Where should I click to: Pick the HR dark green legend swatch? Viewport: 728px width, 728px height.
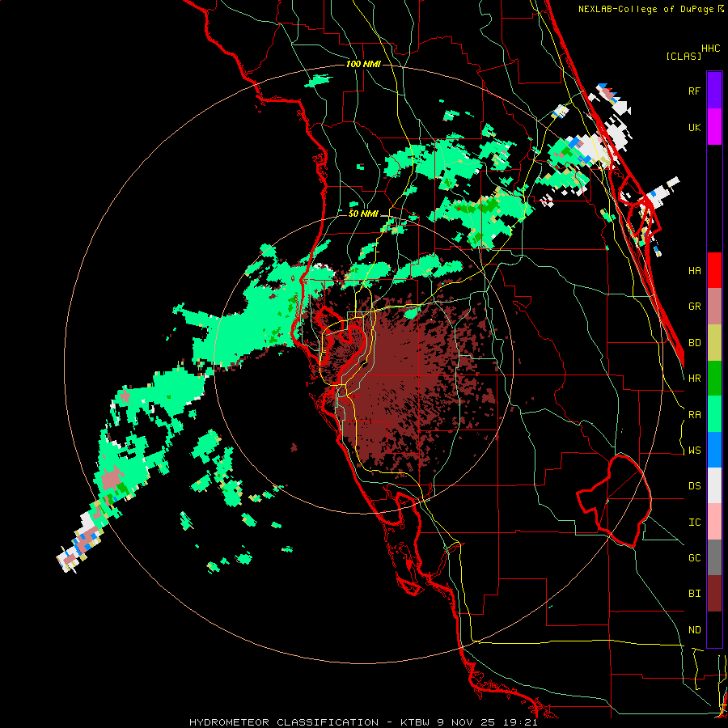(714, 378)
